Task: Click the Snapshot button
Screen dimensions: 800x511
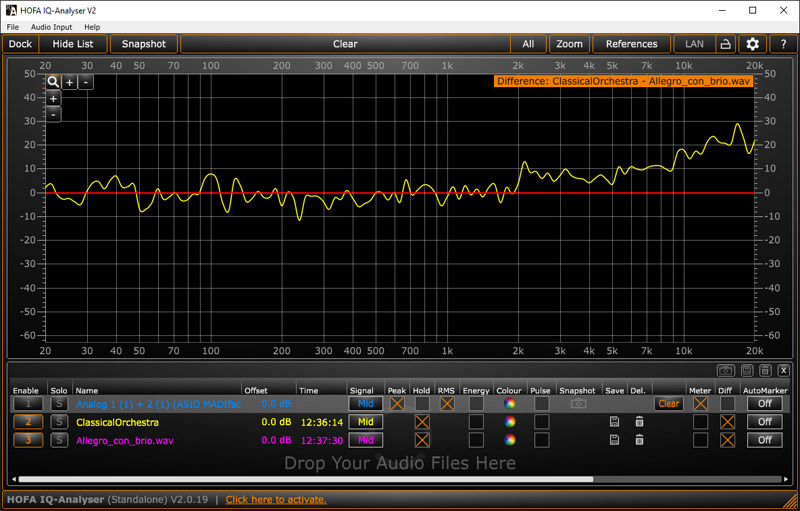Action: (144, 44)
